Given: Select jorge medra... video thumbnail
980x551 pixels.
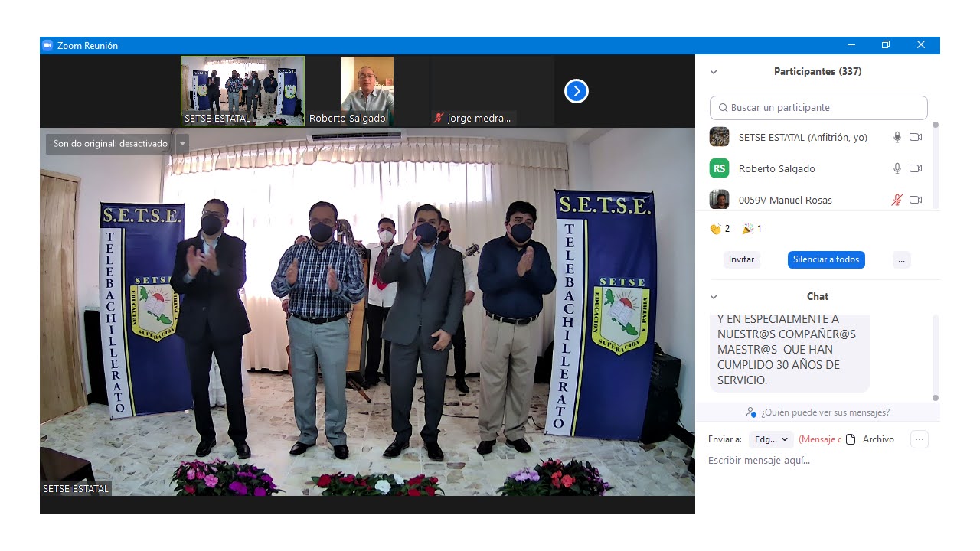Looking at the screenshot, I should 492,91.
